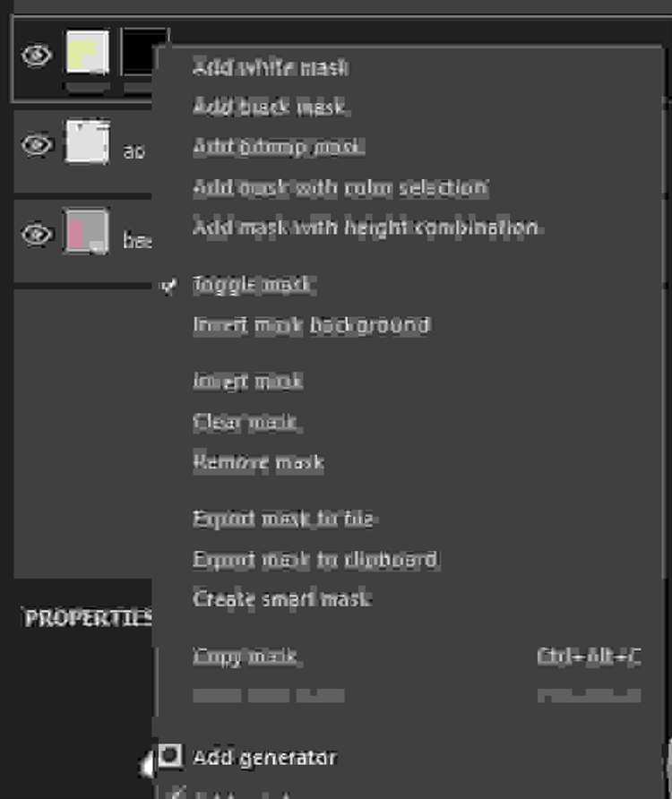This screenshot has height=799, width=672.
Task: Select the black mask thumbnail
Action: (138, 53)
